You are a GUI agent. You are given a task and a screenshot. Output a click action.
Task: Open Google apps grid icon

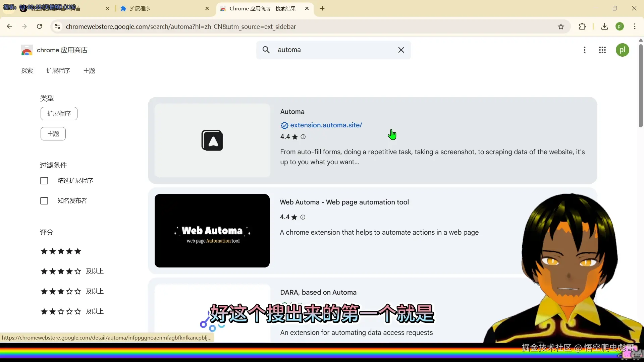(602, 50)
